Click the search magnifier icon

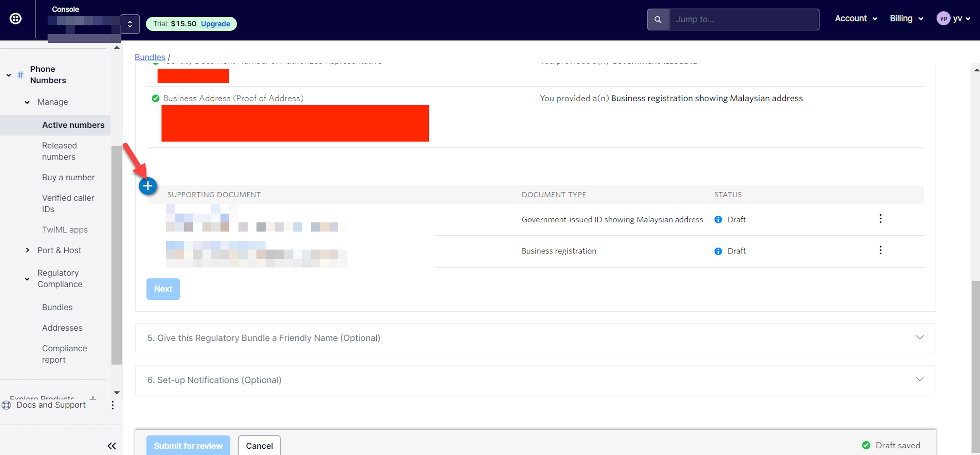pyautogui.click(x=658, y=19)
